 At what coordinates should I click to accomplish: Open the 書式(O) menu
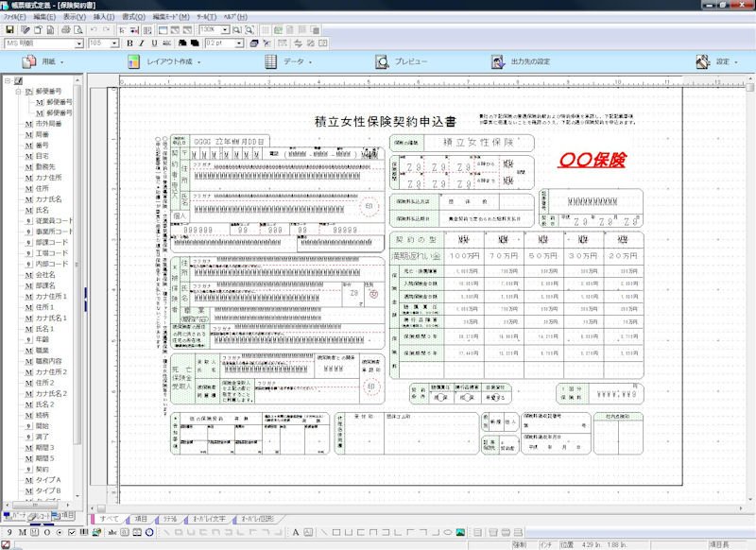[133, 17]
